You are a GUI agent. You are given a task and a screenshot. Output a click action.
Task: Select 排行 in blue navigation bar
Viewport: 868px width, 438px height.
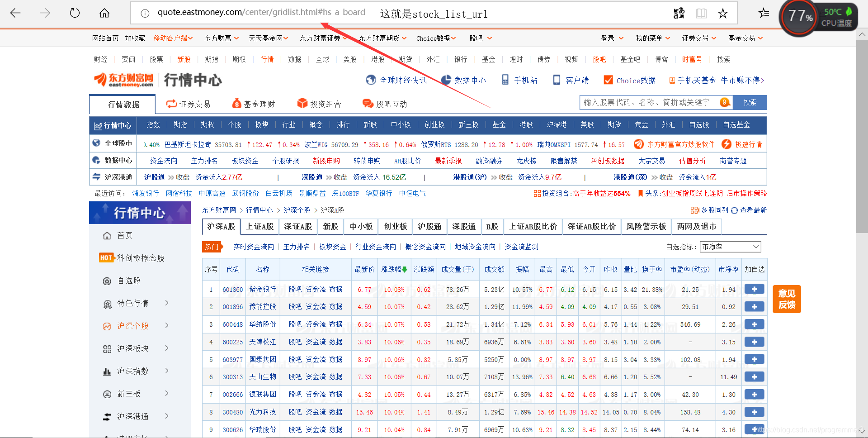pyautogui.click(x=343, y=125)
